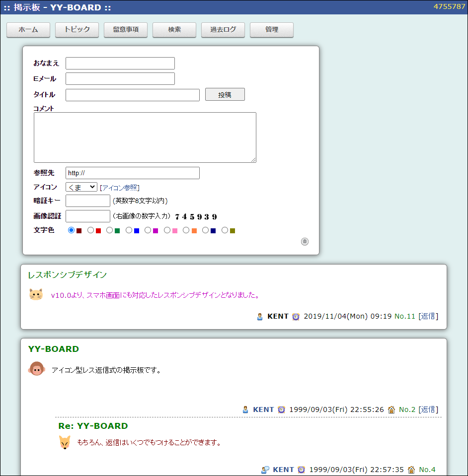
Task: Click the monkey icon on the YY-BOARD post
Action: tap(37, 369)
